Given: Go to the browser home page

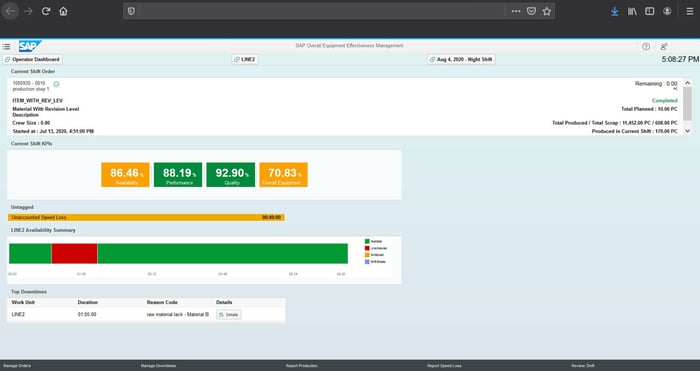Looking at the screenshot, I should pos(63,11).
